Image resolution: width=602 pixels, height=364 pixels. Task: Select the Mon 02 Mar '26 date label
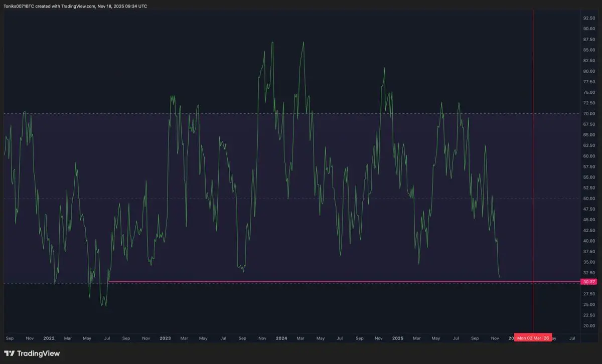[x=533, y=338]
